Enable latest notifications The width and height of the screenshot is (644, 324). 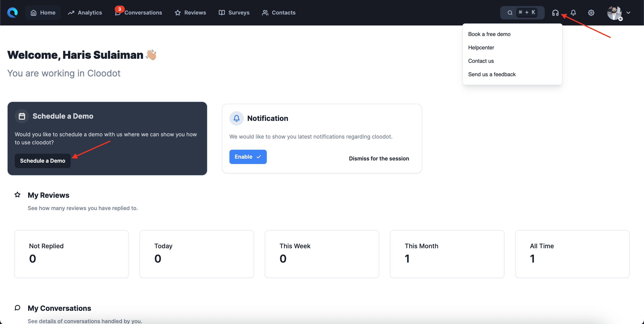pos(248,157)
